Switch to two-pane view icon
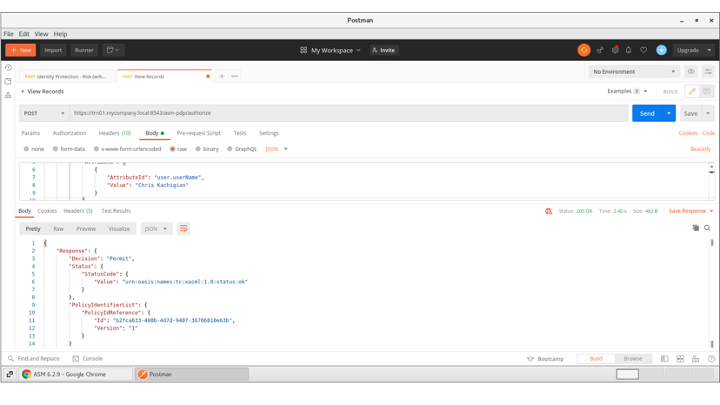This screenshot has height=405, width=720. (x=680, y=359)
